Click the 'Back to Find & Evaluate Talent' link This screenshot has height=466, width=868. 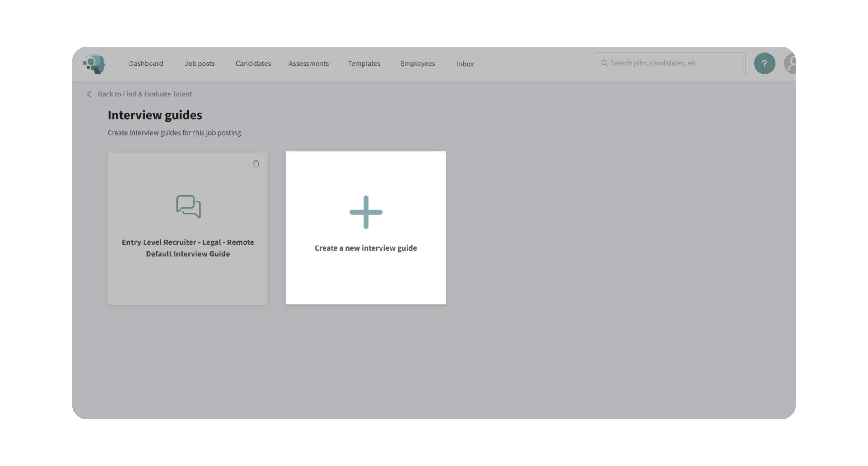coord(145,94)
